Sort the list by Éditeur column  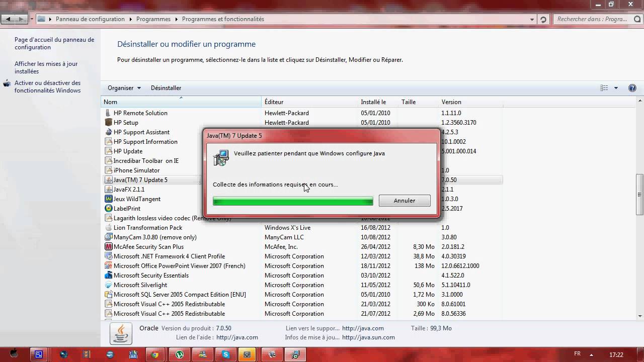309,102
